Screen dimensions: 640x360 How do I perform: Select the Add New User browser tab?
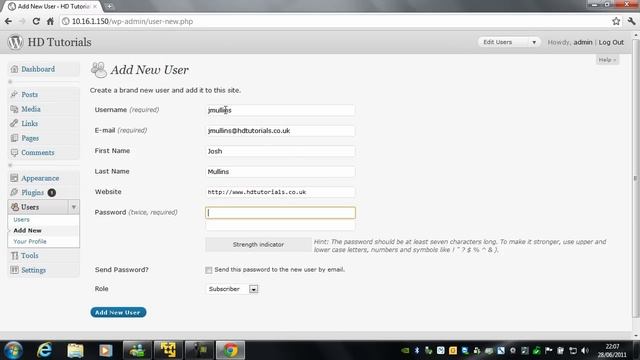(52, 7)
